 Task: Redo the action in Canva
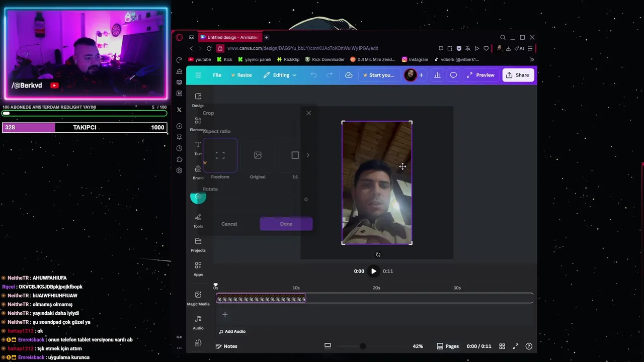pyautogui.click(x=330, y=75)
